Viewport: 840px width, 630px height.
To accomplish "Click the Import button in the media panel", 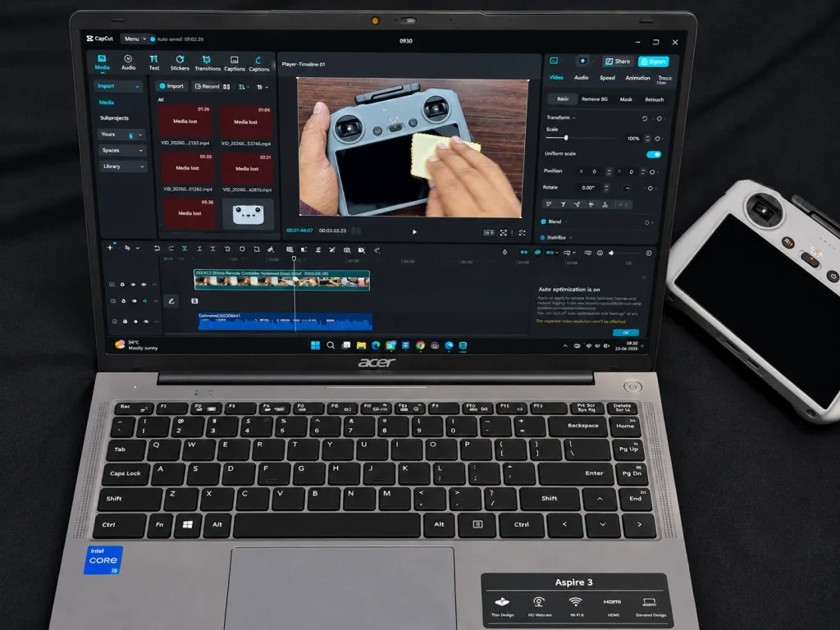I will point(171,86).
